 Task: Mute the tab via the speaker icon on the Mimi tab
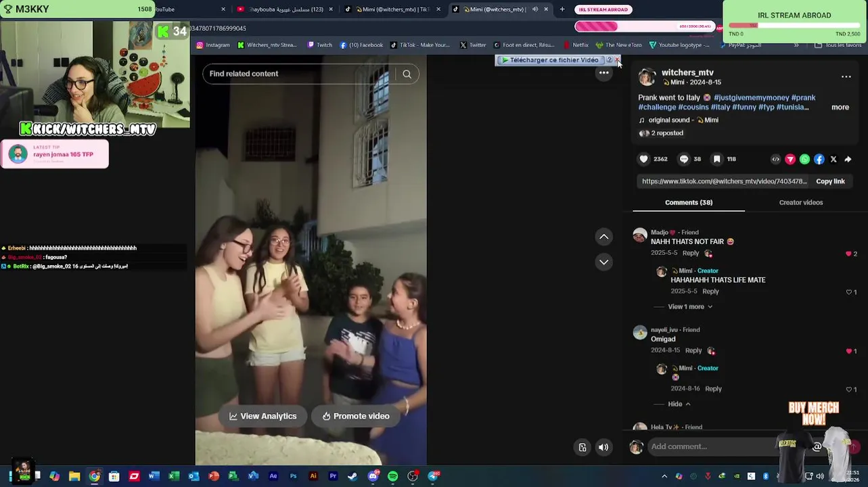(535, 9)
